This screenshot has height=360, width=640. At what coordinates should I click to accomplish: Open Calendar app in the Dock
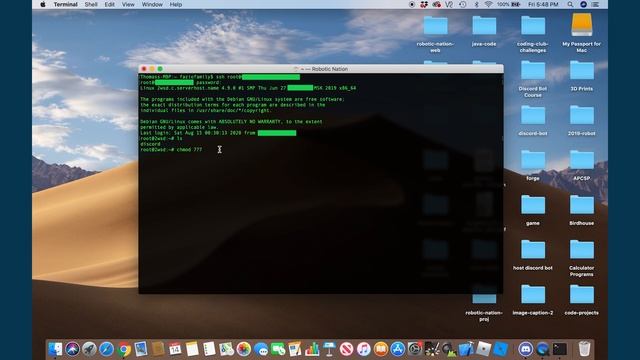(x=175, y=349)
